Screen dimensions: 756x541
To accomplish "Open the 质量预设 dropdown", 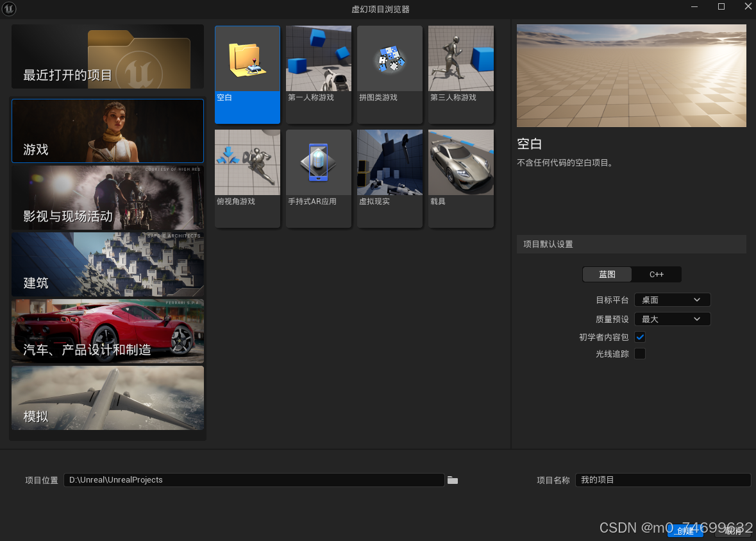I will (672, 319).
